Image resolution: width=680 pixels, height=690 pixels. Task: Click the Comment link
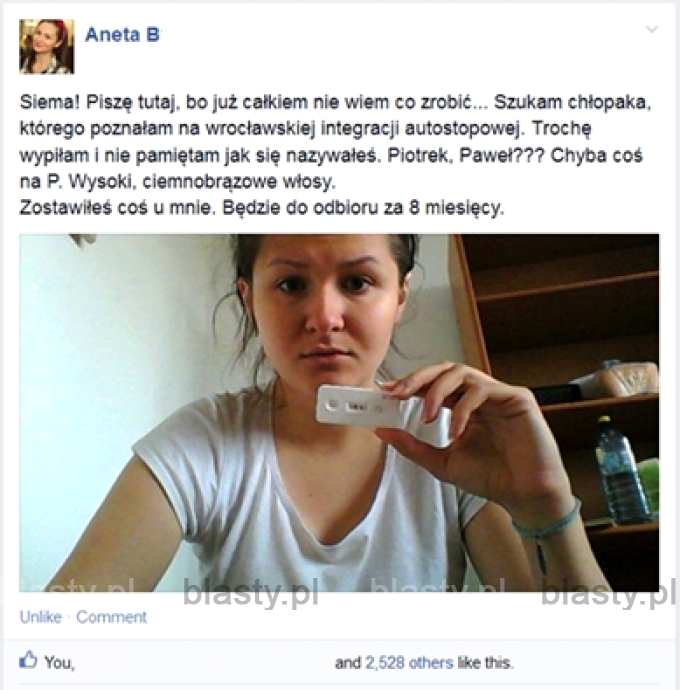click(x=111, y=617)
